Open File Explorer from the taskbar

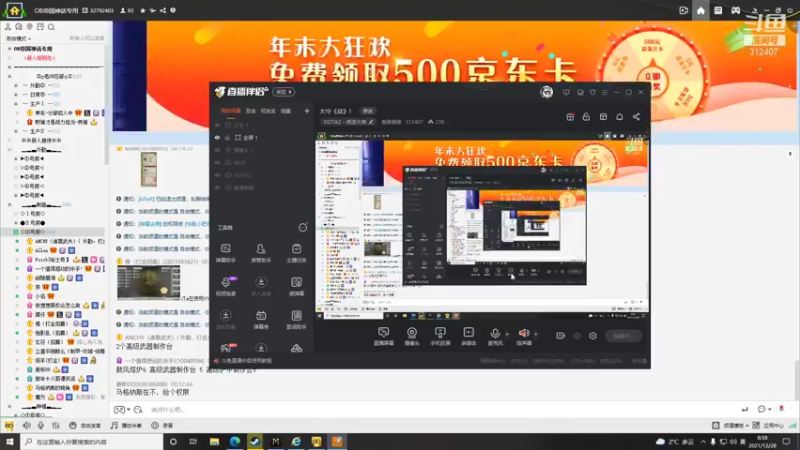pyautogui.click(x=214, y=441)
